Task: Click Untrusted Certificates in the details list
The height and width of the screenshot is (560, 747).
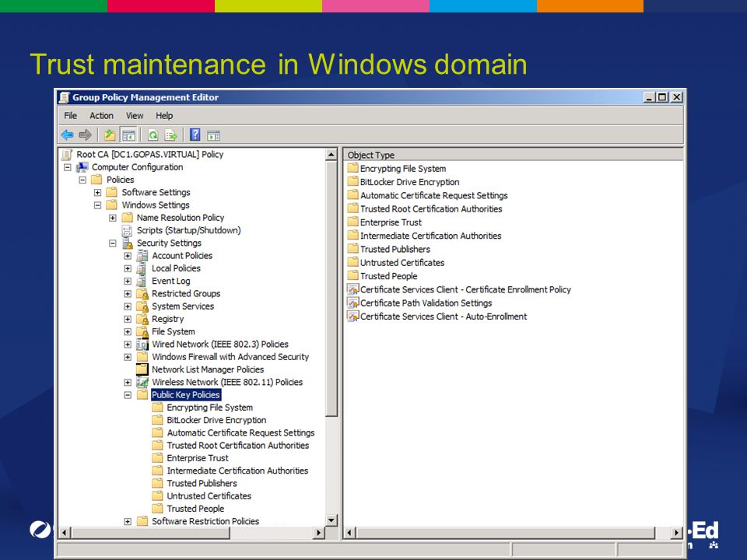Action: coord(402,262)
